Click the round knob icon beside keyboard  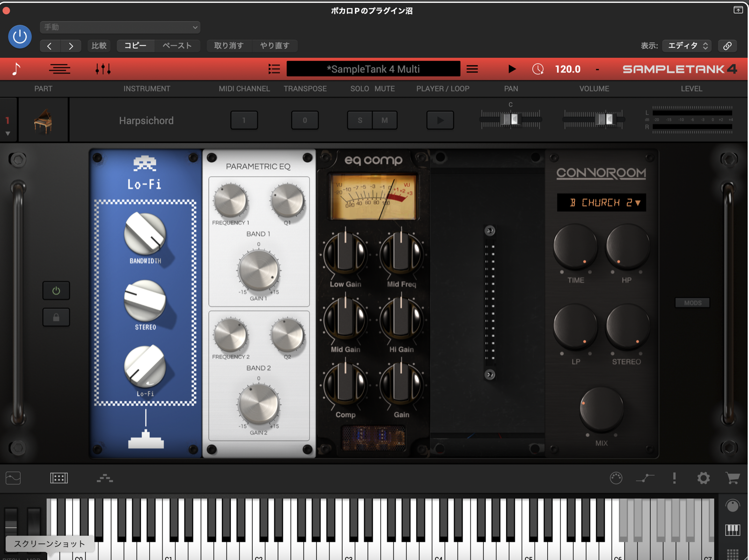coord(733,506)
